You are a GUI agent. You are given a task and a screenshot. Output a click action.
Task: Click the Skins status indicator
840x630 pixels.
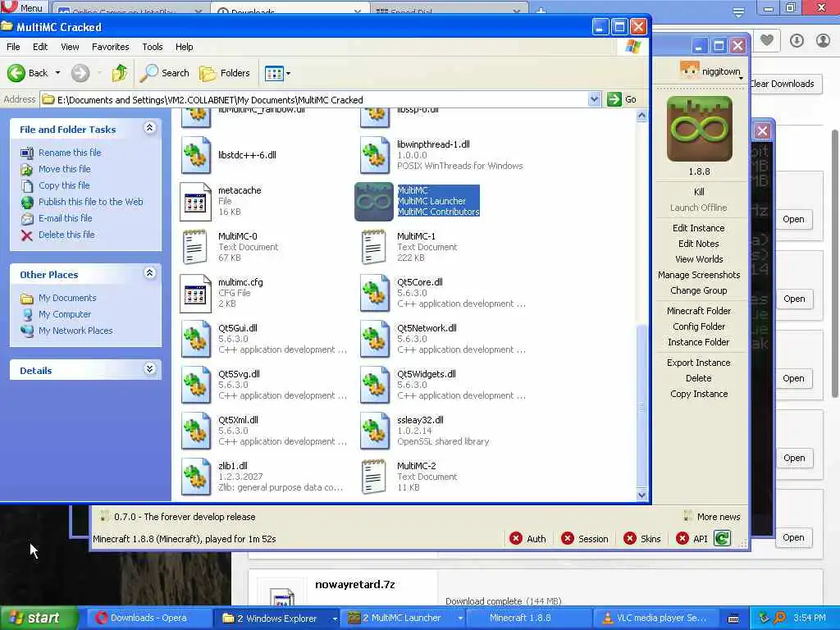pos(641,539)
